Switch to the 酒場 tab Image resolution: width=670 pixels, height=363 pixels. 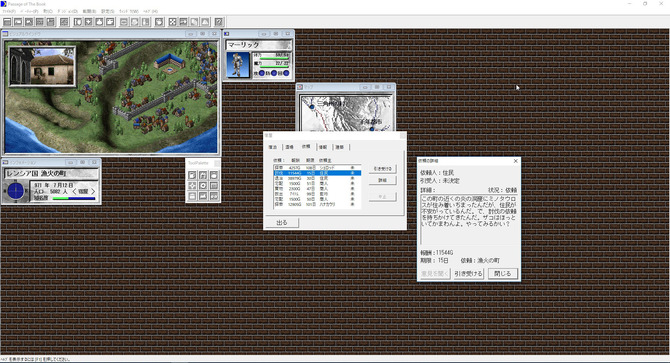[x=289, y=147]
